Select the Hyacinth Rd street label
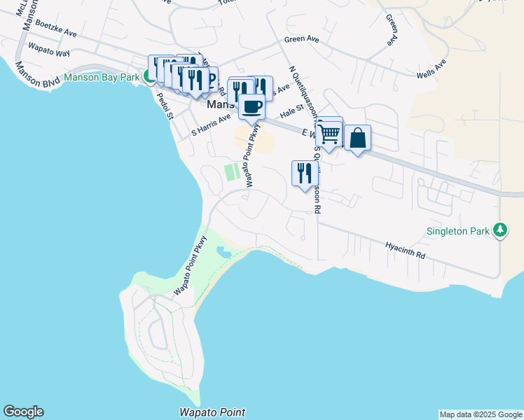The width and height of the screenshot is (524, 420). (405, 251)
